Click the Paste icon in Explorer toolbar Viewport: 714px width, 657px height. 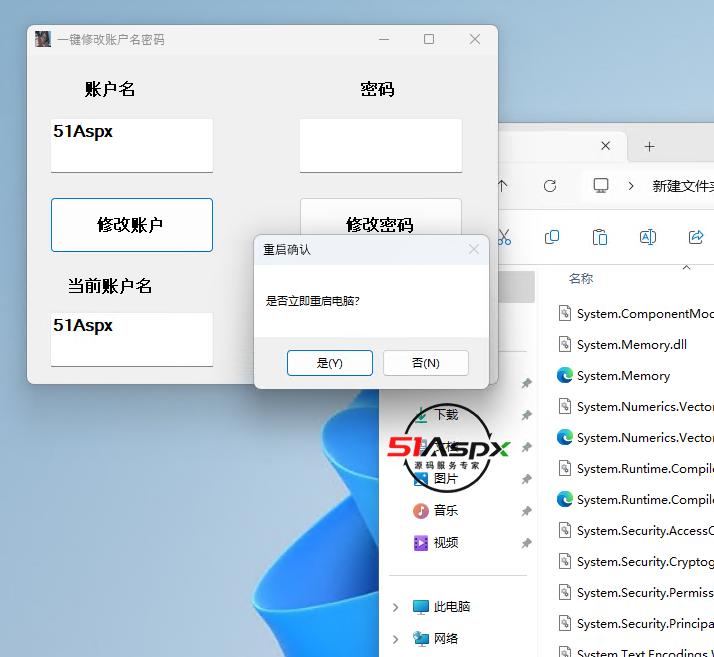pos(600,237)
